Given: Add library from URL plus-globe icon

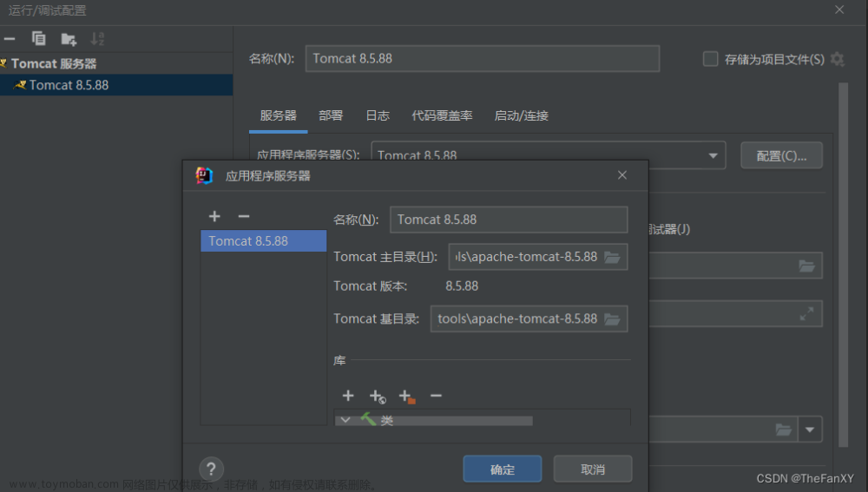Looking at the screenshot, I should point(378,397).
